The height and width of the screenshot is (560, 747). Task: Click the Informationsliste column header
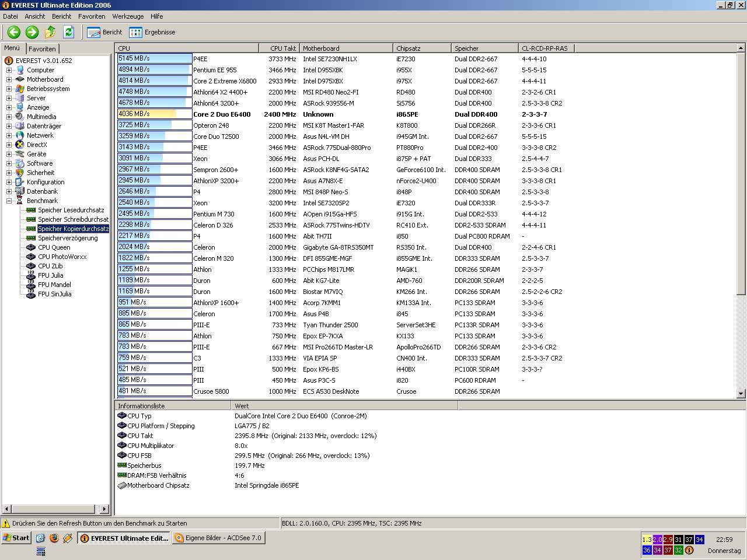[x=173, y=406]
